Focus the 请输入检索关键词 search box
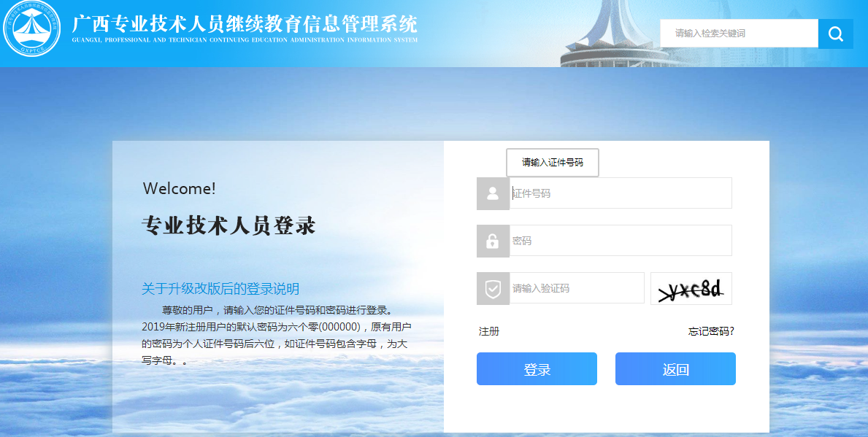868x437 pixels. tap(739, 34)
